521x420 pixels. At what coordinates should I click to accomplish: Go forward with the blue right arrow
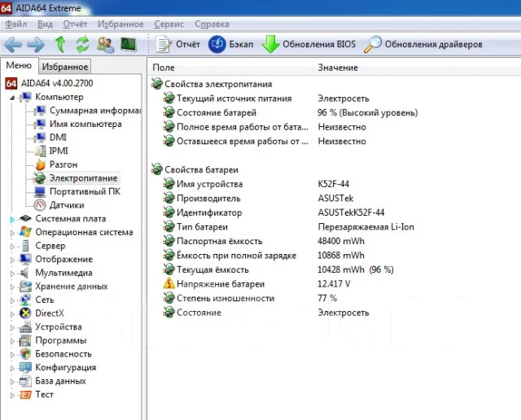36,45
